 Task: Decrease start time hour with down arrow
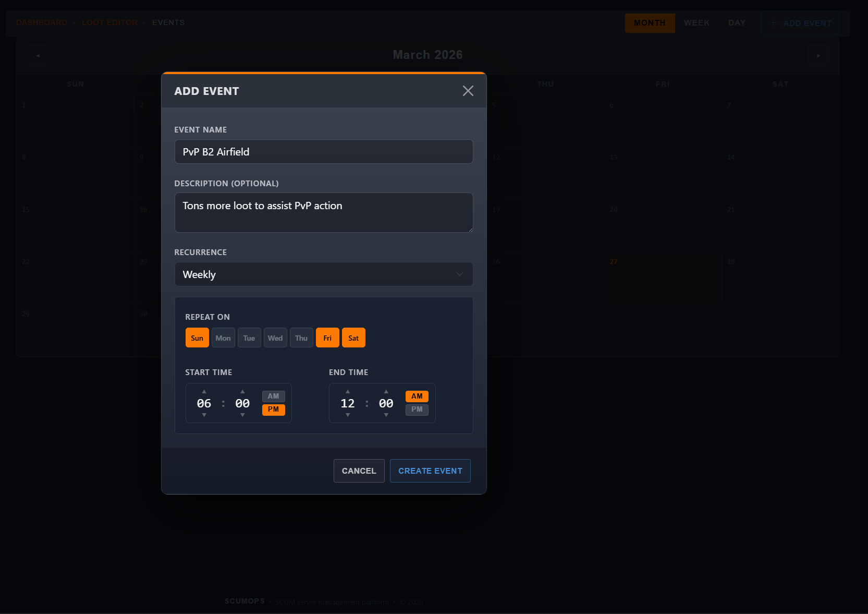pos(204,415)
